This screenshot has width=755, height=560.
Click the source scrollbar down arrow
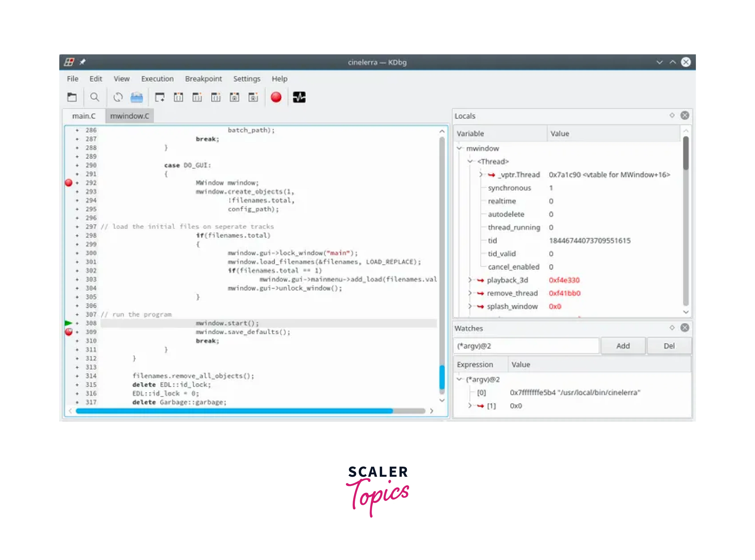442,400
